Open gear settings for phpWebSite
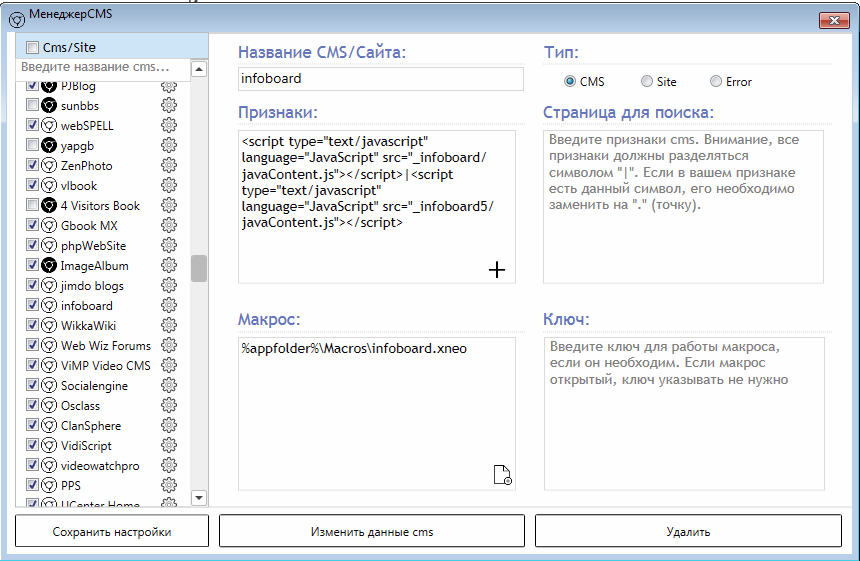The width and height of the screenshot is (860, 561). click(169, 245)
